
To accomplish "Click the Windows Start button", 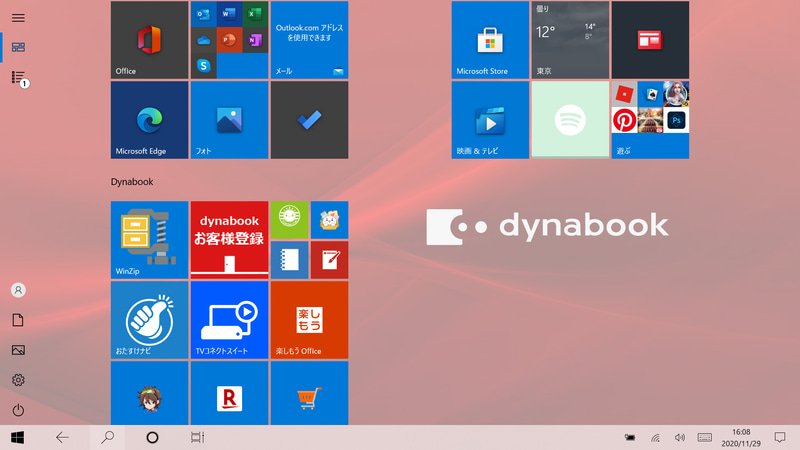I will [x=17, y=438].
